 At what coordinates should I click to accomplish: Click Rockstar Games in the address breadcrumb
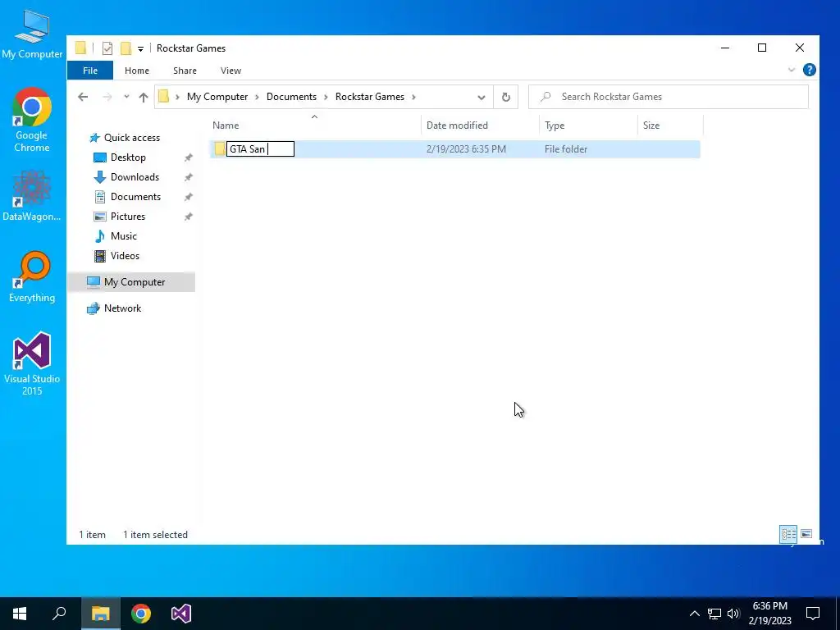coord(370,97)
